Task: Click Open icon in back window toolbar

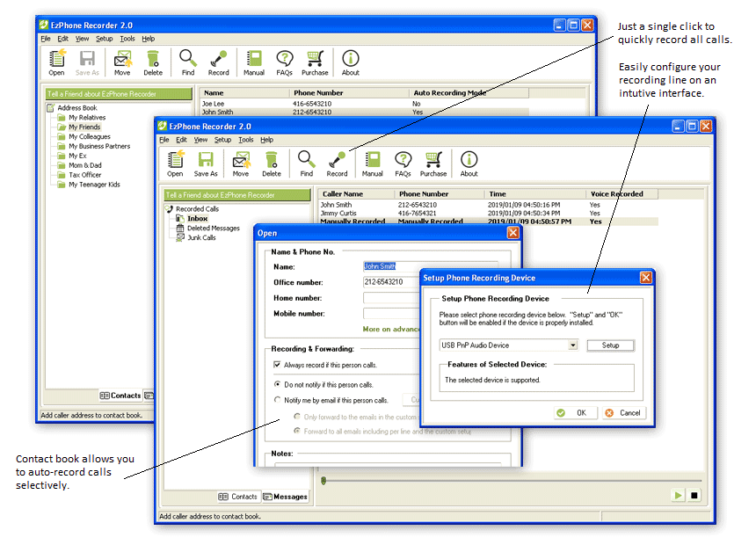Action: click(x=56, y=62)
